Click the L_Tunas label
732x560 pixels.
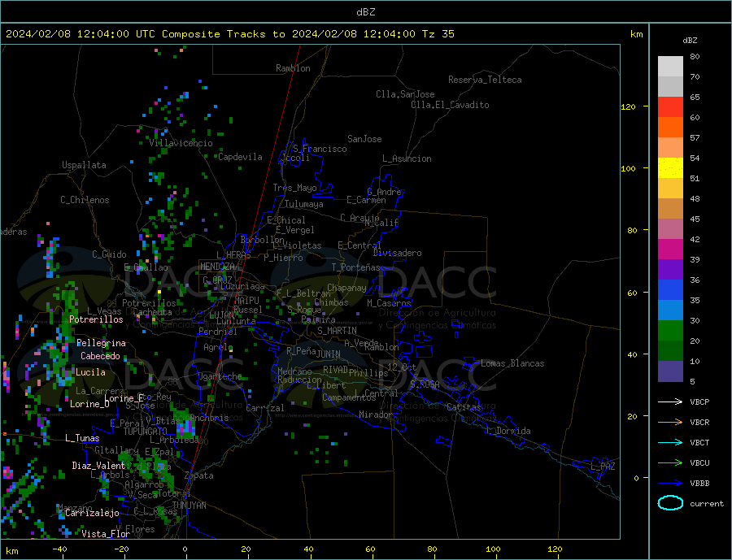click(82, 438)
